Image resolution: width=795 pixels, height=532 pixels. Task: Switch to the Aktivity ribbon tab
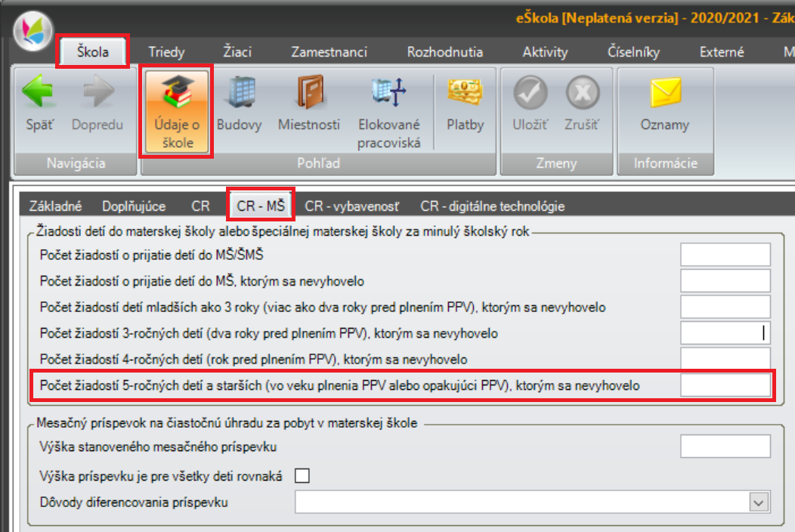[x=545, y=51]
